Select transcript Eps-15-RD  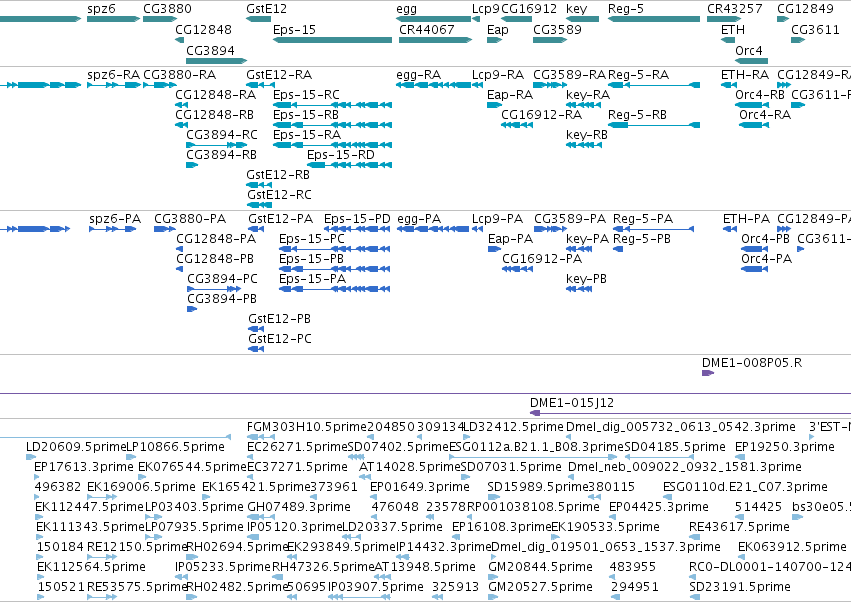click(350, 165)
